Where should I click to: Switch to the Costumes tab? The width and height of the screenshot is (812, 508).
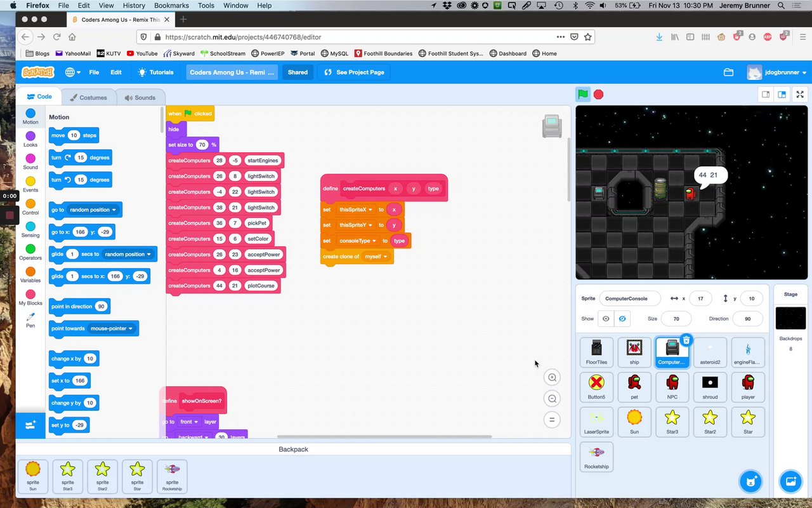coord(89,97)
